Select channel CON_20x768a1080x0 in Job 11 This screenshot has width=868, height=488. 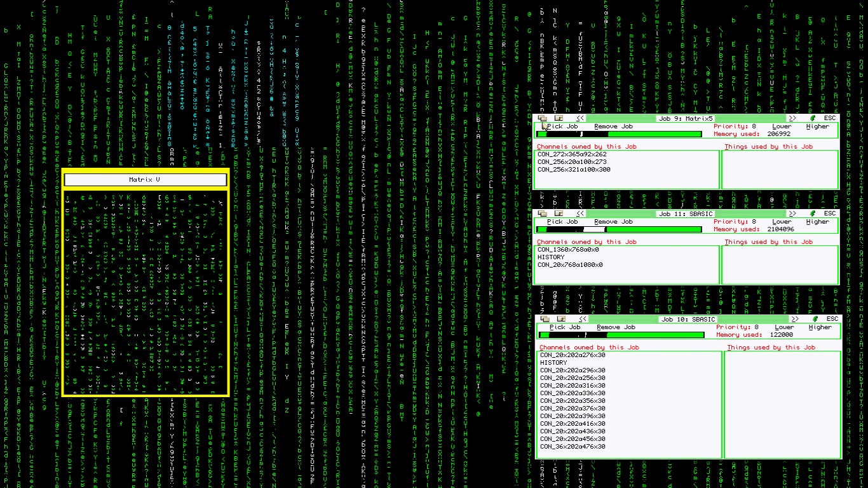(x=570, y=265)
